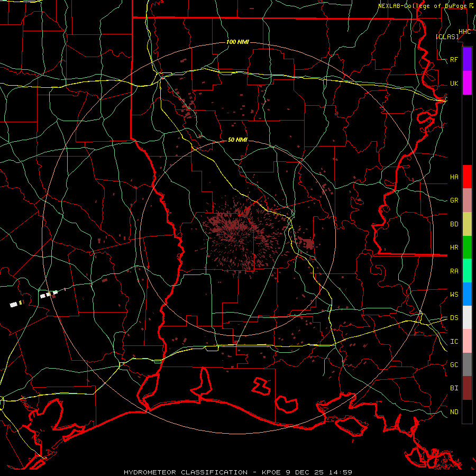Viewport: 476px width, 476px height.
Task: Click the '100 NMI' range ring label
Action: coord(237,42)
